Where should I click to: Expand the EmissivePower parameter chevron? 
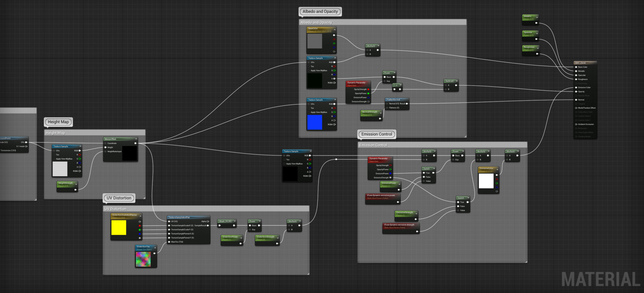point(399,184)
